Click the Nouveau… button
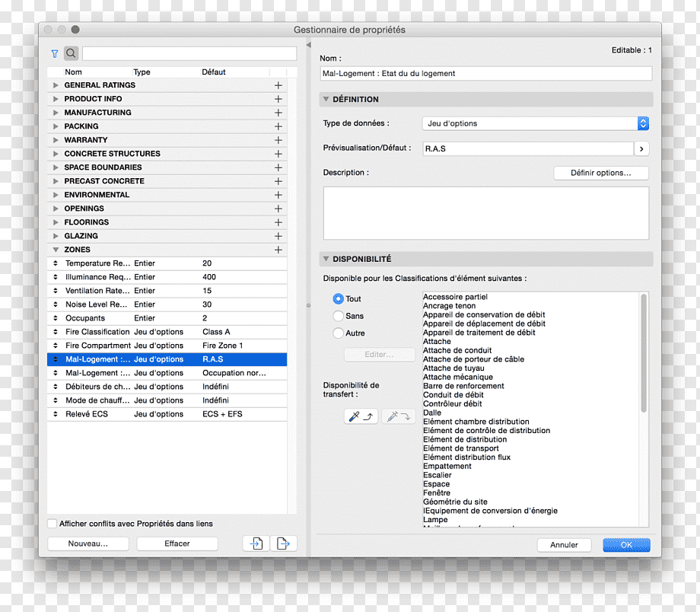The width and height of the screenshot is (700, 612). click(x=88, y=543)
